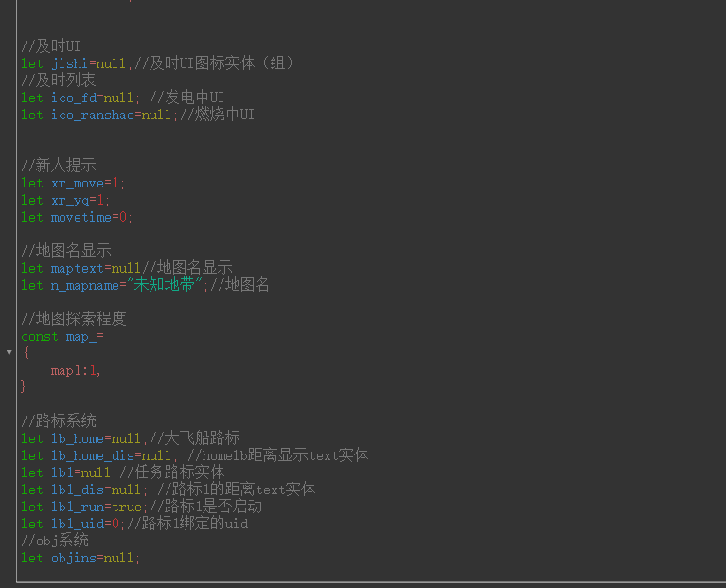Click the property line 'map1:1,'
This screenshot has width=726, height=588.
click(76, 370)
